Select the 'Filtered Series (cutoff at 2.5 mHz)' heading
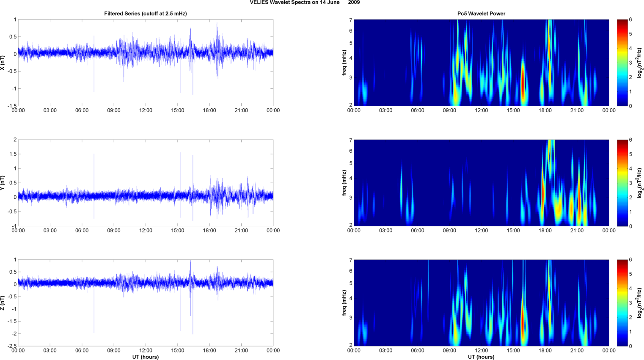This screenshot has width=644, height=360. coord(146,14)
